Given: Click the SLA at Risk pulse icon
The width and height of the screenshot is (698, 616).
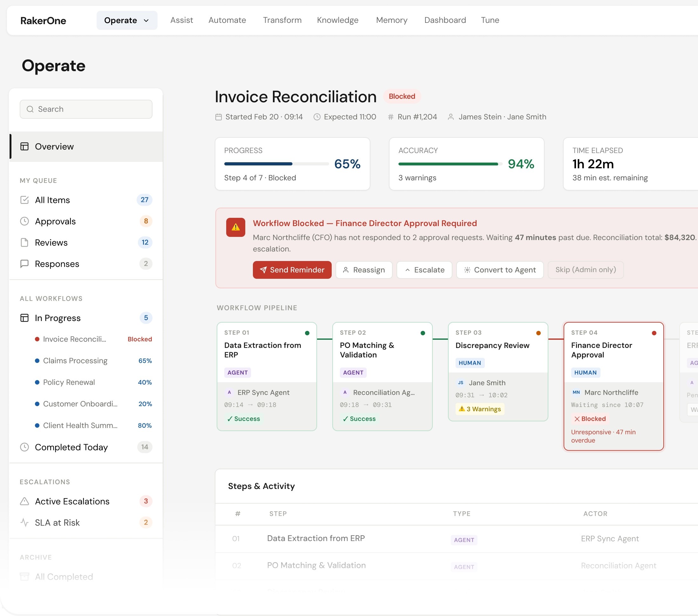Looking at the screenshot, I should coord(24,523).
